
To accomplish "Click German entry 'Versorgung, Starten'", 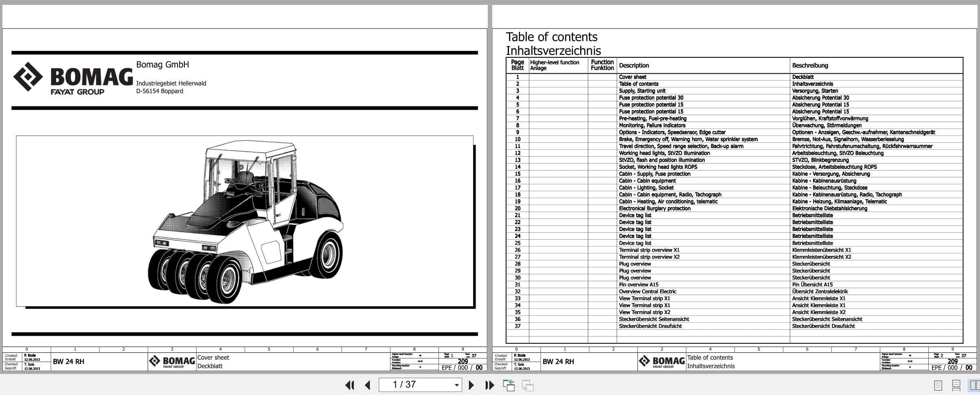I will 815,91.
